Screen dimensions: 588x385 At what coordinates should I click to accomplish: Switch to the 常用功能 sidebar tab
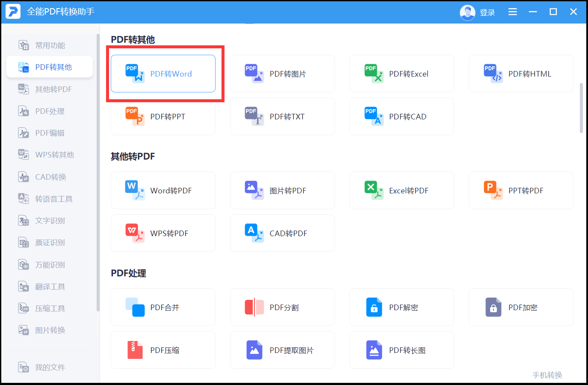(x=50, y=45)
